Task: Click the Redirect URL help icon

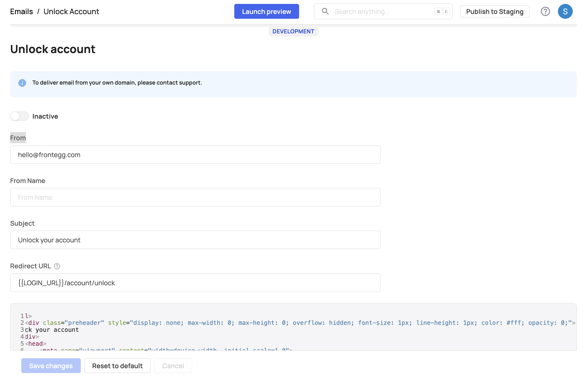Action: 57,266
